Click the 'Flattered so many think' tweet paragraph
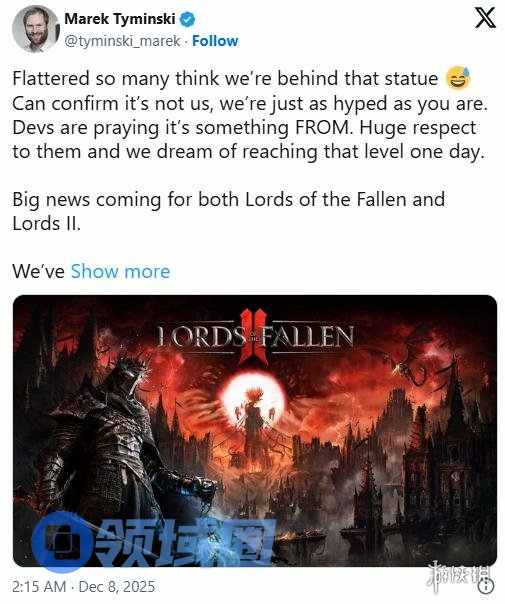Viewport: 505px width, 604px height. (250, 115)
